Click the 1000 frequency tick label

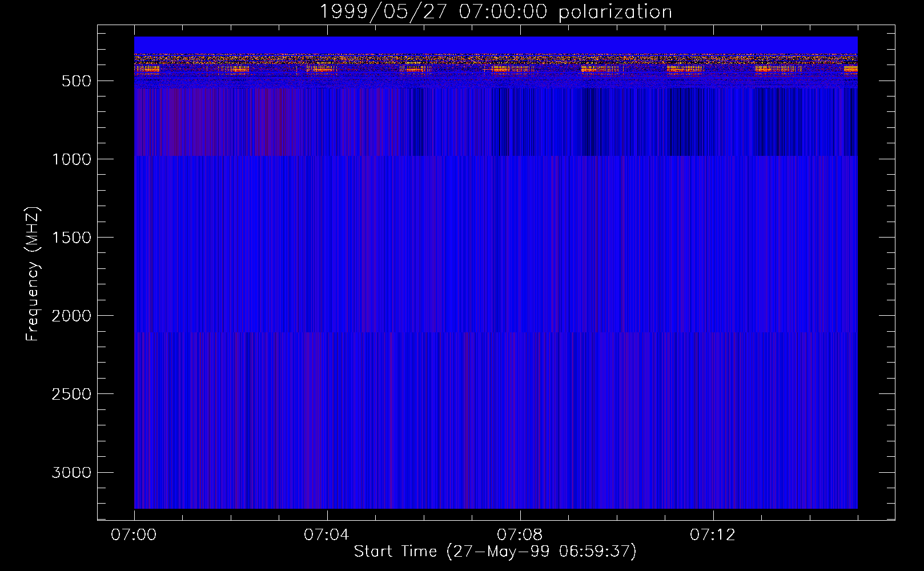tap(71, 159)
